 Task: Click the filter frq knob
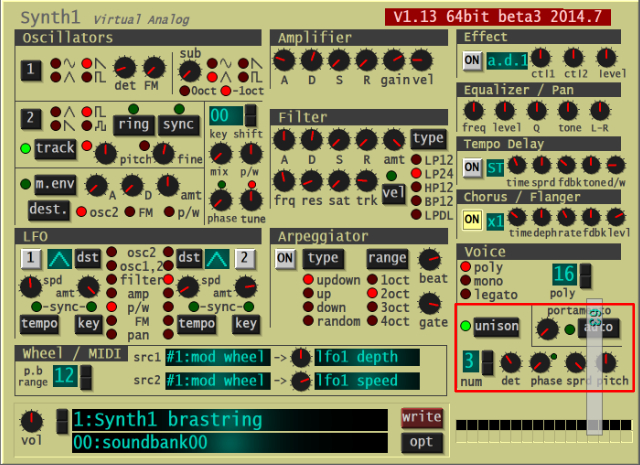[284, 181]
